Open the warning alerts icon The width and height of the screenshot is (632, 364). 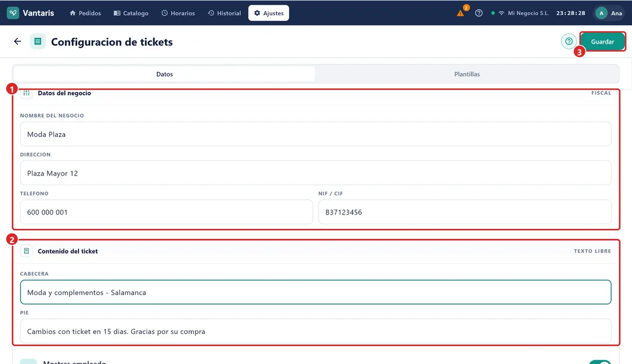click(461, 13)
